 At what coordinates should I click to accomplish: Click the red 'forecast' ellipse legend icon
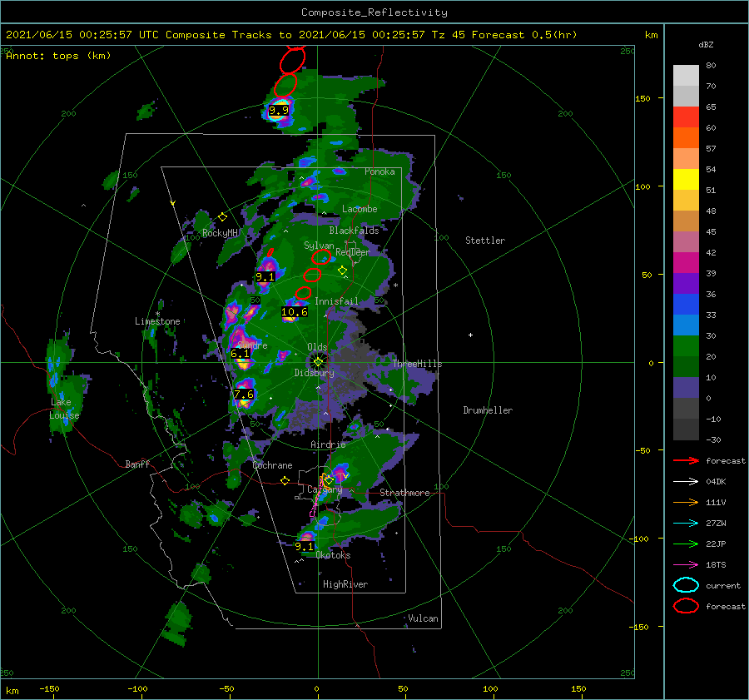tap(686, 606)
